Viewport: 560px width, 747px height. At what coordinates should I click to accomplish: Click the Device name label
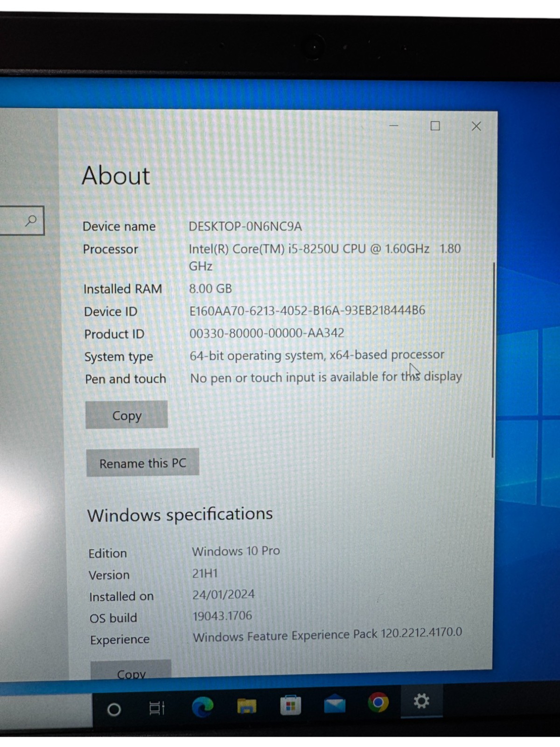[119, 226]
